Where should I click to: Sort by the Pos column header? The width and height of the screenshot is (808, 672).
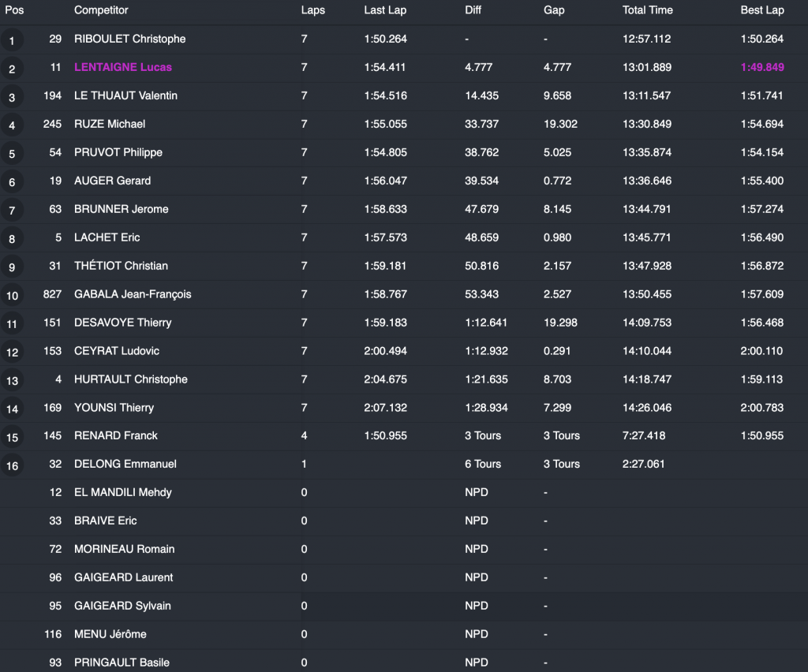[14, 10]
